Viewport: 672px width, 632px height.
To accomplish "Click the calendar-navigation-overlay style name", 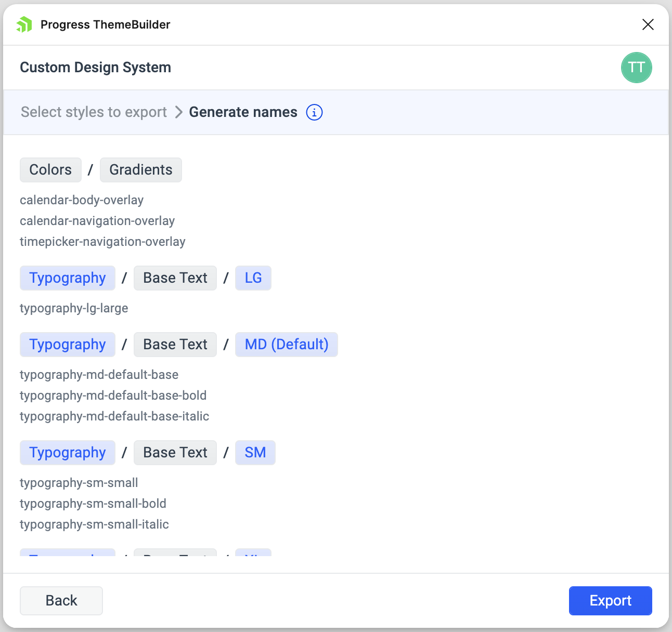I will coord(97,221).
